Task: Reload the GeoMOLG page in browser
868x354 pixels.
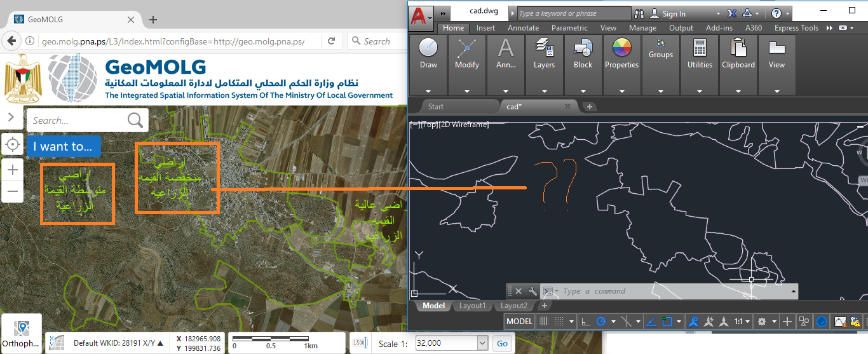Action: click(x=331, y=41)
